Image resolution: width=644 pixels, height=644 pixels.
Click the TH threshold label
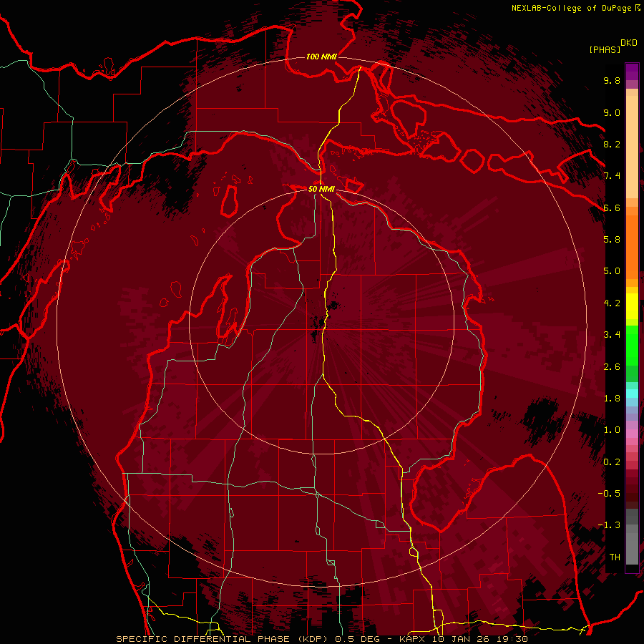pyautogui.click(x=615, y=557)
